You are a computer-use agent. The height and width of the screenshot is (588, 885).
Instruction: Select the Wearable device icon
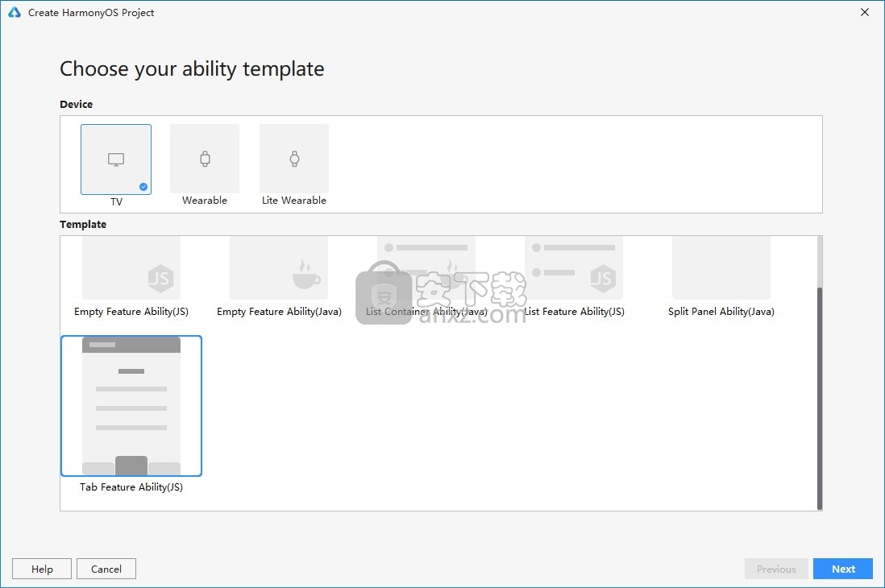[x=205, y=159]
